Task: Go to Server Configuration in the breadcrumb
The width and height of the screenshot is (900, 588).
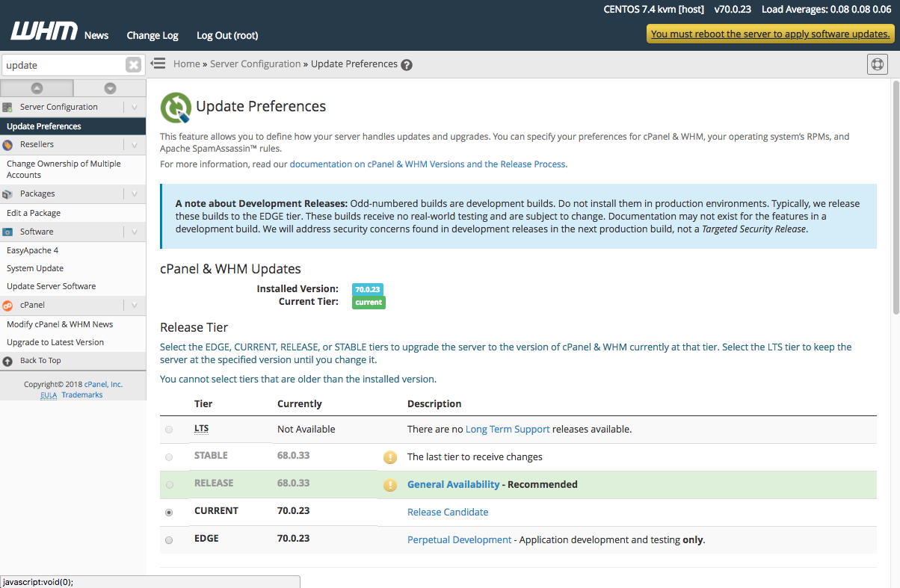Action: (x=256, y=64)
